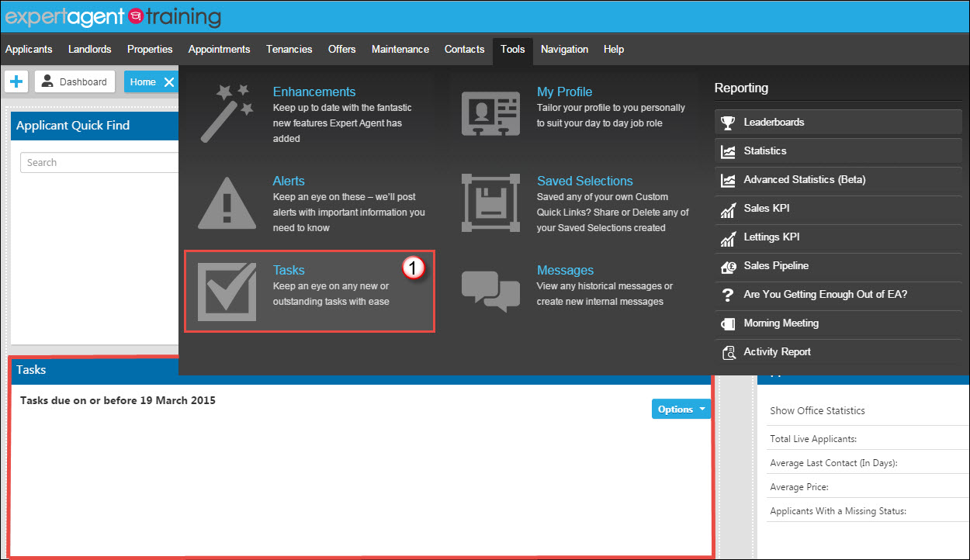Screen dimensions: 970x560
Task: Select the Statistics line chart icon
Action: pyautogui.click(x=728, y=150)
